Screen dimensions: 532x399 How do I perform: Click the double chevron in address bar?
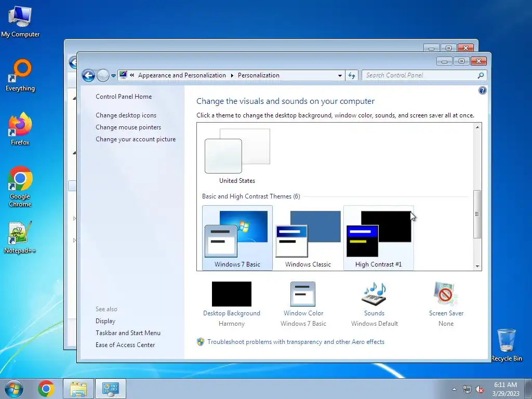pos(132,75)
